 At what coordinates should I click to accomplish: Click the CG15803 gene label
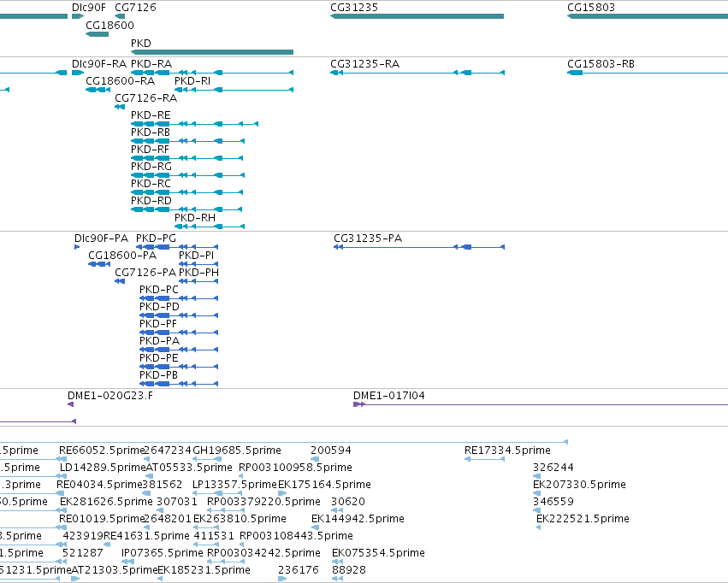591,8
